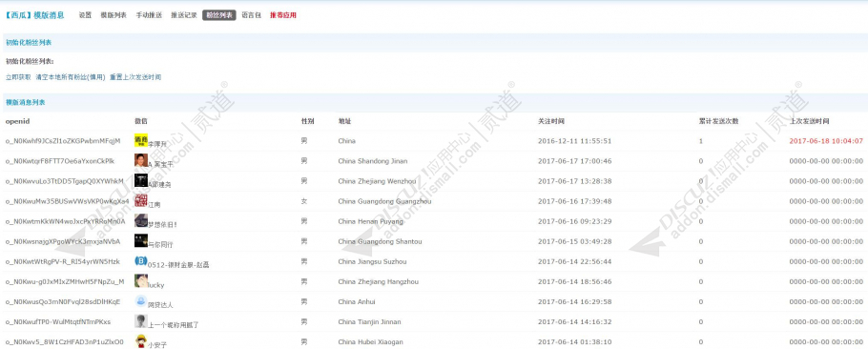Click the straw hat avatar for 小安子

[x=141, y=341]
